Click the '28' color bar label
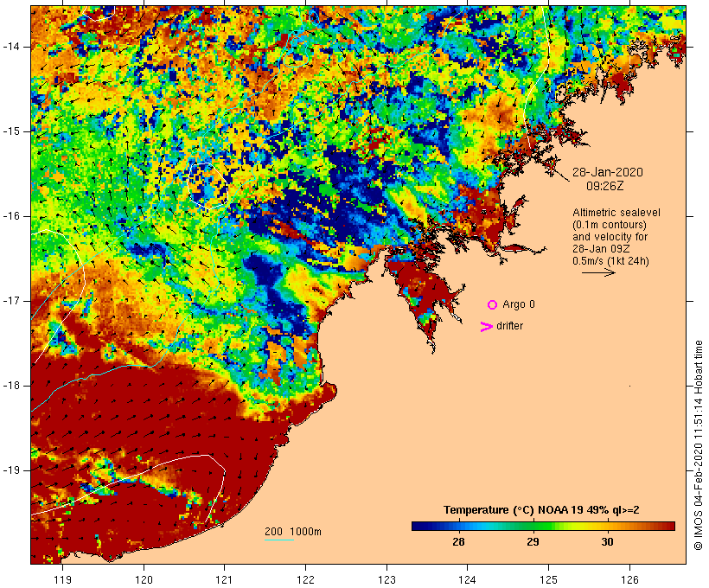This screenshot has height=588, width=709. (458, 541)
